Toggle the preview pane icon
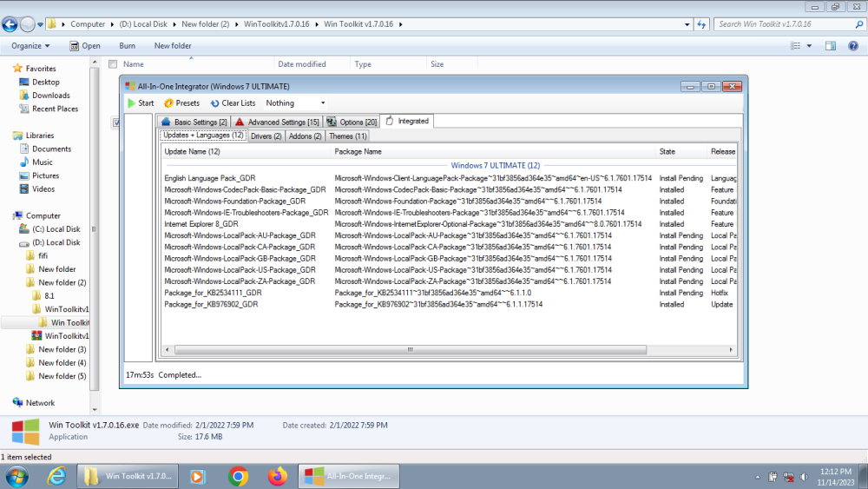 pyautogui.click(x=831, y=46)
